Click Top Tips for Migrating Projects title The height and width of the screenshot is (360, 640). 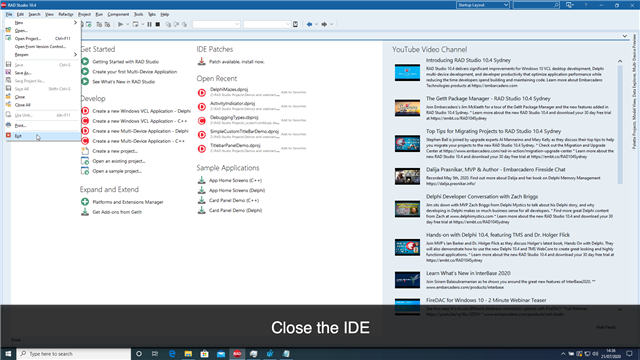tap(493, 131)
